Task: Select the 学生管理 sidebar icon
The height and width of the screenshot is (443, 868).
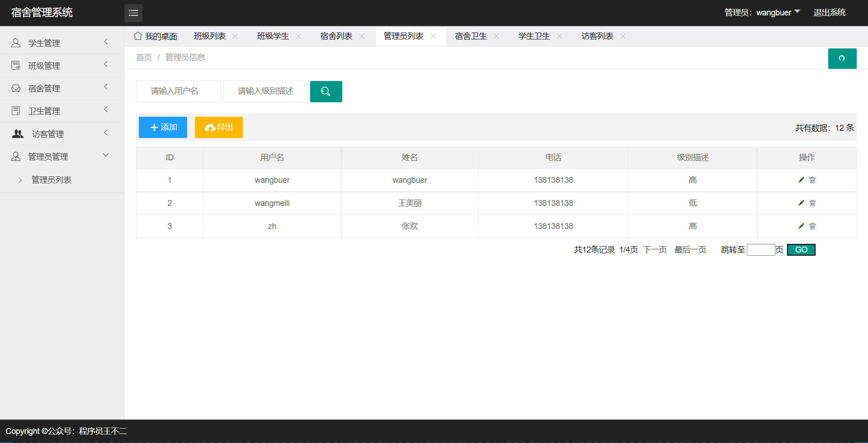Action: point(16,43)
